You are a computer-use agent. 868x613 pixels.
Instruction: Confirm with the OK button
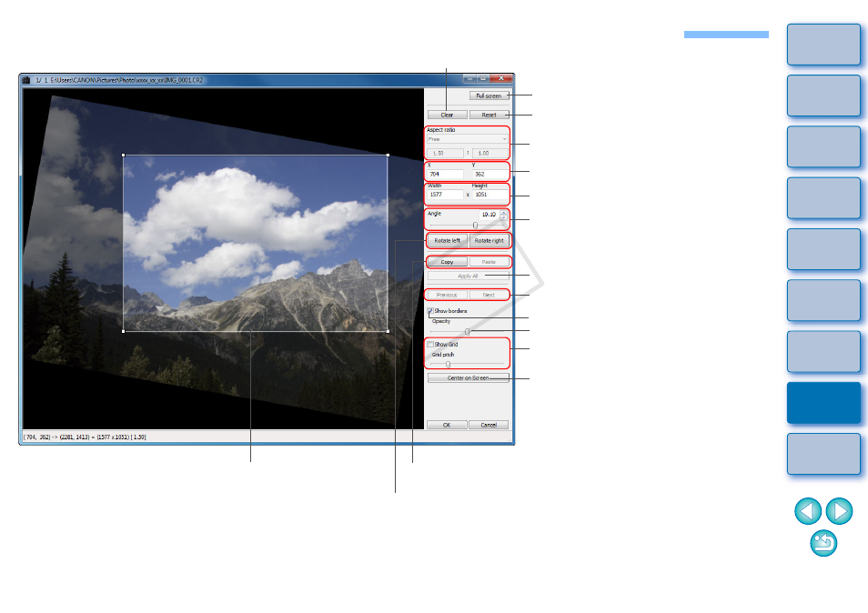pos(447,425)
